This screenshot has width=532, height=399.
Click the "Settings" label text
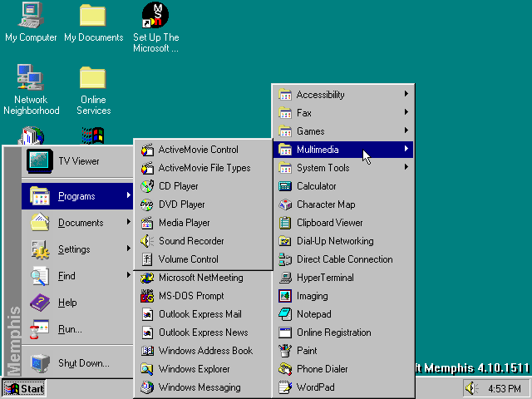[74, 249]
